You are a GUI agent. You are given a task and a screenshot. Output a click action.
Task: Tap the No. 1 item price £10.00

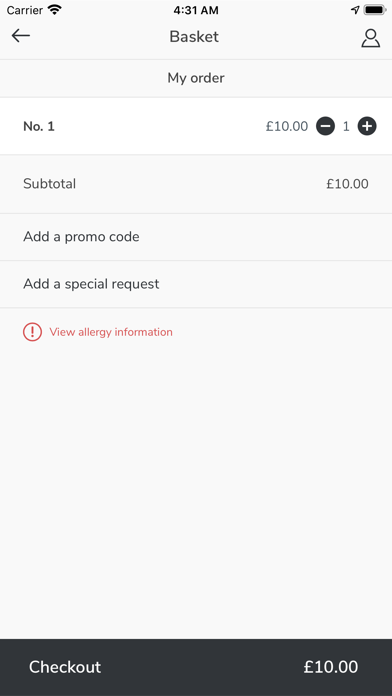point(287,127)
